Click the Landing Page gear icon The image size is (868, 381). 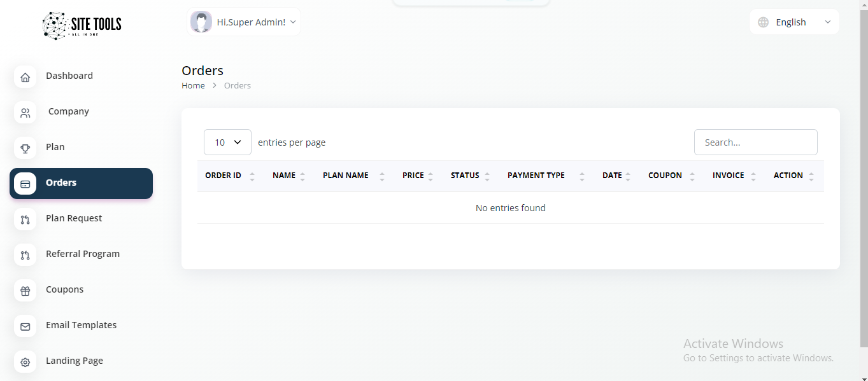point(25,363)
